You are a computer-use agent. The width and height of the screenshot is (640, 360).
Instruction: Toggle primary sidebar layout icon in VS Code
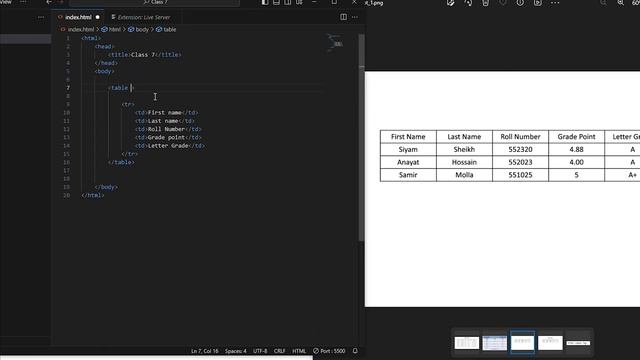[x=265, y=2]
